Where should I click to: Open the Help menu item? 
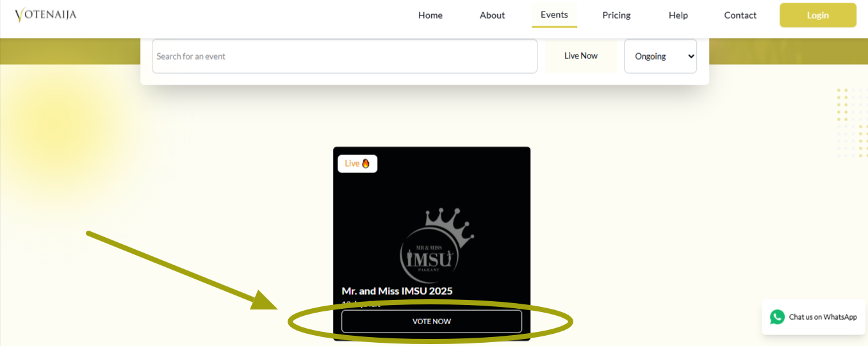(678, 15)
